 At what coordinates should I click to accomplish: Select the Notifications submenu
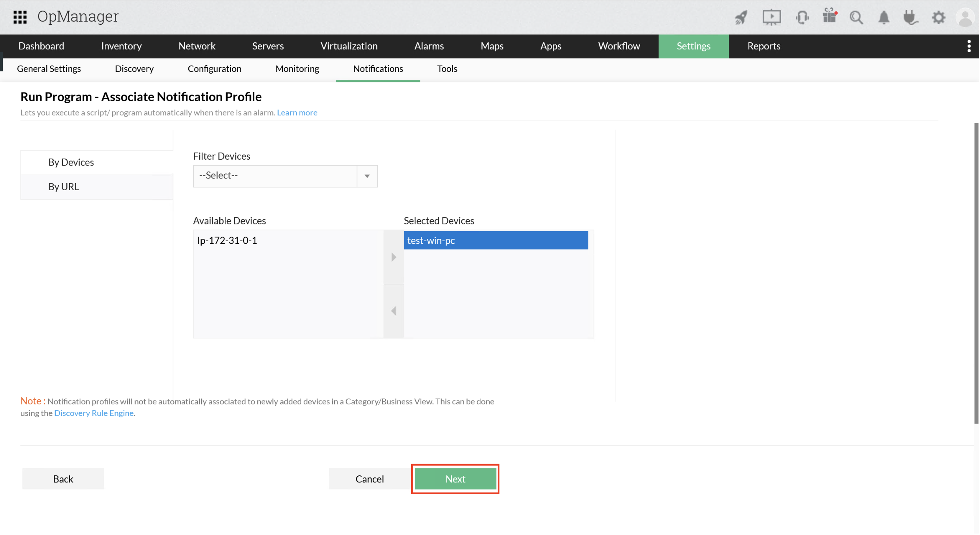coord(378,69)
